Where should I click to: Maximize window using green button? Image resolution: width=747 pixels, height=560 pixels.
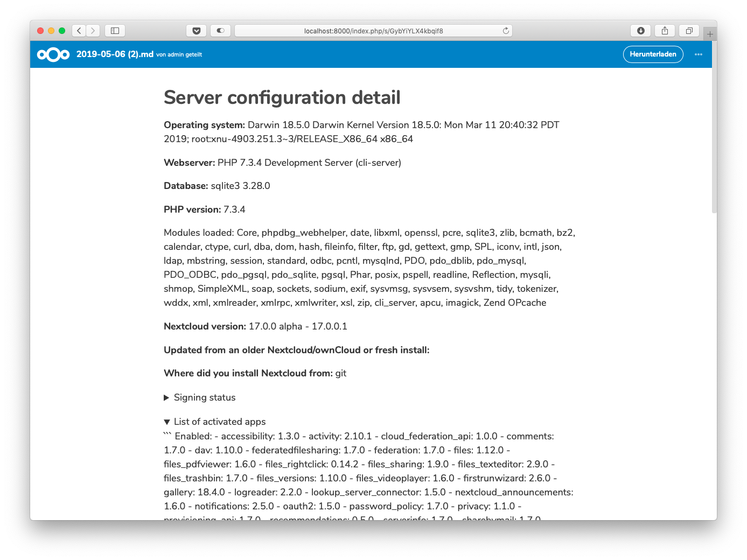pos(62,31)
